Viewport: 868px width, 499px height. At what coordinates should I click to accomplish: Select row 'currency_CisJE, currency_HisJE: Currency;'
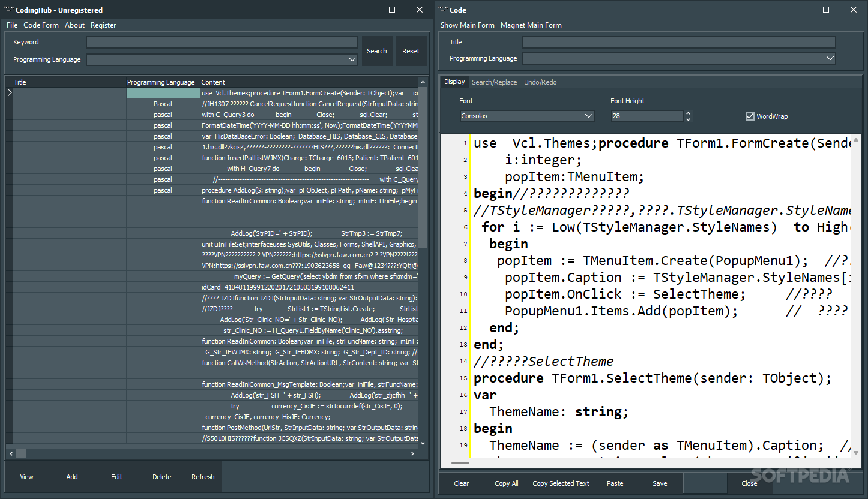coord(309,417)
